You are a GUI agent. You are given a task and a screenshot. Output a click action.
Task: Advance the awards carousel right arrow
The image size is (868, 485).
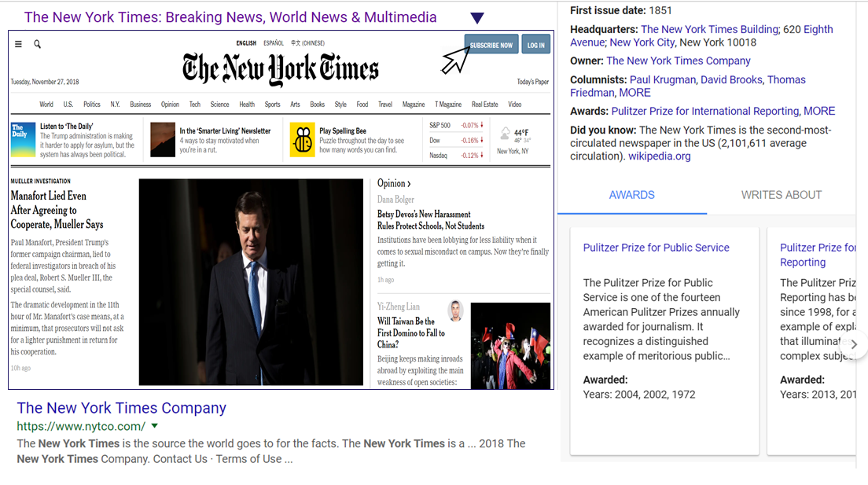(854, 344)
